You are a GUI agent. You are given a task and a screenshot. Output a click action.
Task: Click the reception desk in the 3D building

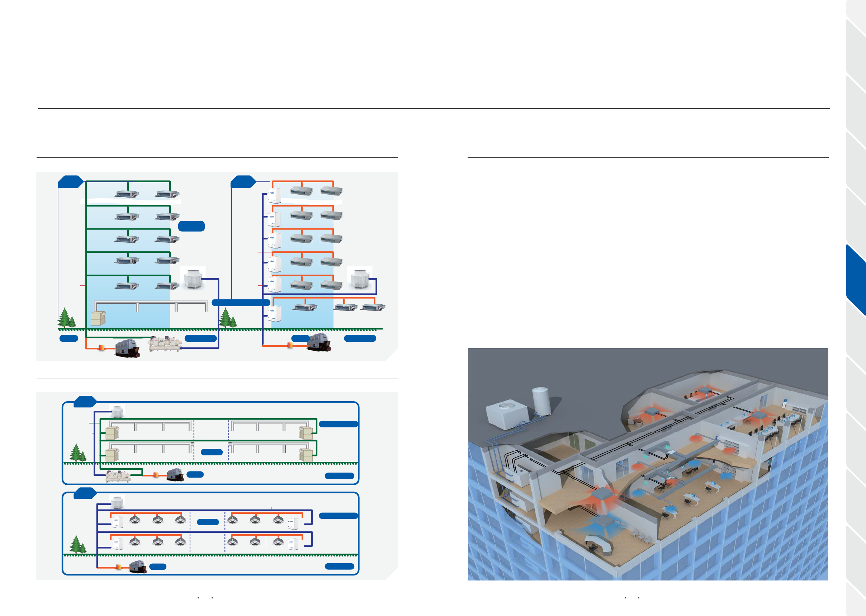pyautogui.click(x=598, y=545)
